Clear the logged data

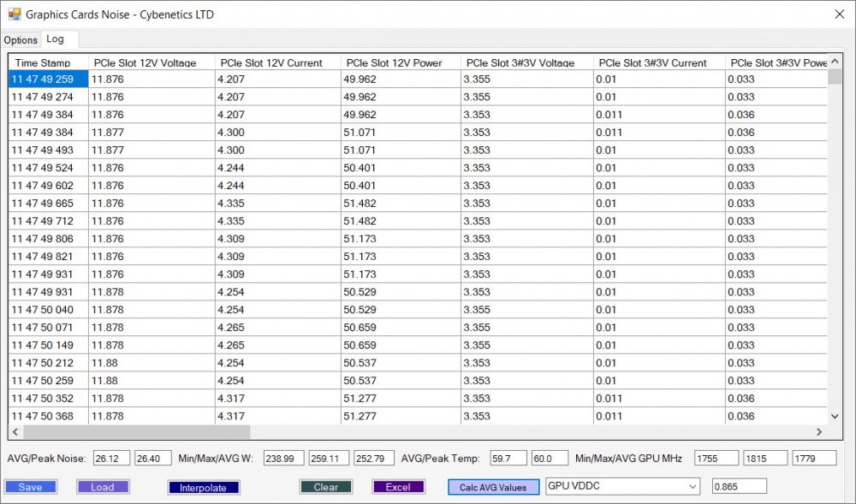coord(325,487)
